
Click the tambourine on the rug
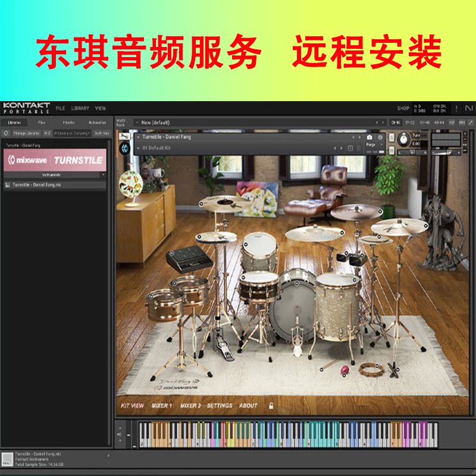coord(371,369)
